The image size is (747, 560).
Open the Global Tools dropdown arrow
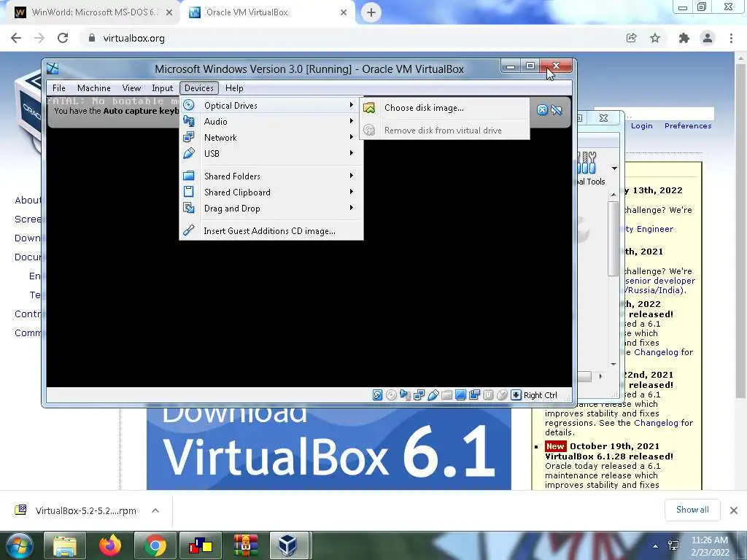coord(614,168)
